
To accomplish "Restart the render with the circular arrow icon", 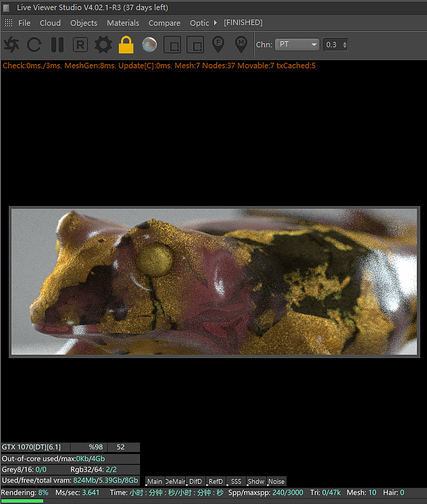I will point(34,45).
